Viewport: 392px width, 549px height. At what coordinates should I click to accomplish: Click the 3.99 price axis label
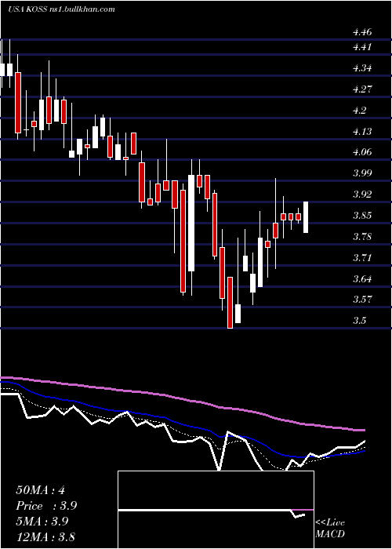362,173
